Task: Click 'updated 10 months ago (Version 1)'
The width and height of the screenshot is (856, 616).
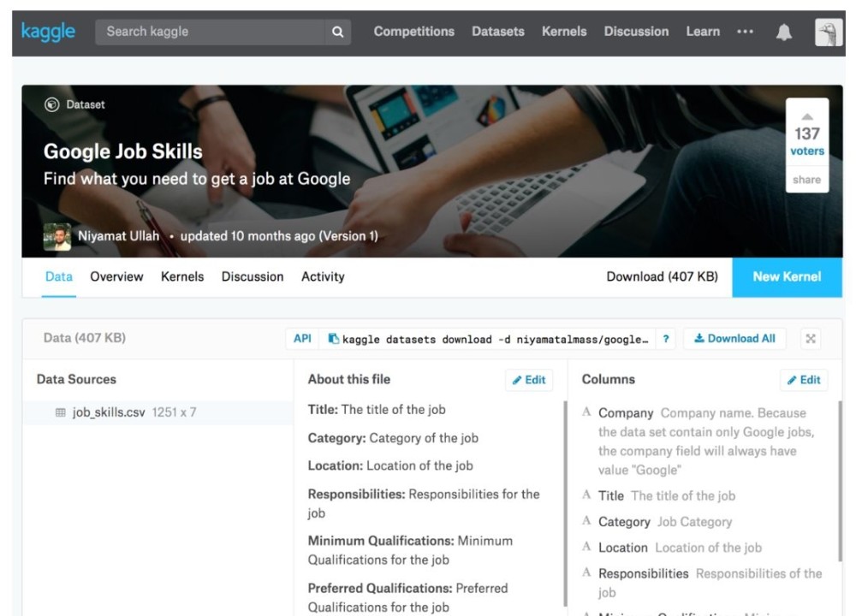Action: click(279, 236)
